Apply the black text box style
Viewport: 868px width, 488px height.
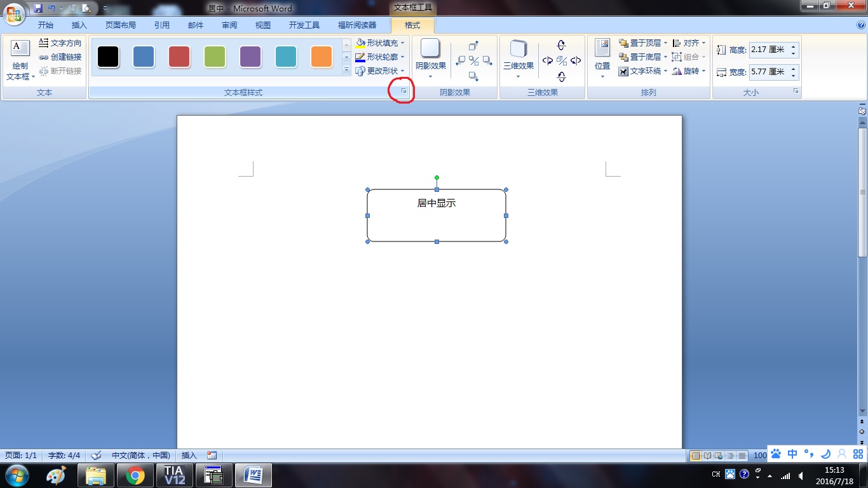[x=108, y=57]
